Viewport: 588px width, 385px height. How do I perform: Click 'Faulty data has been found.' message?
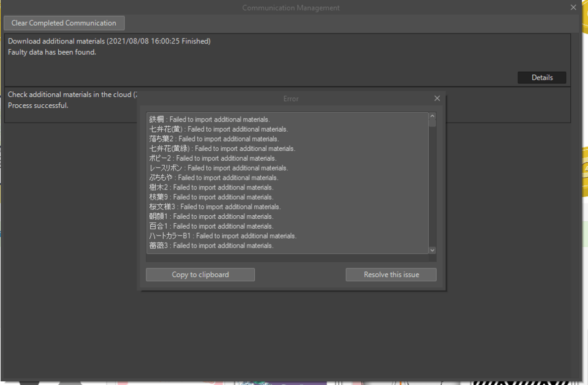tap(52, 52)
